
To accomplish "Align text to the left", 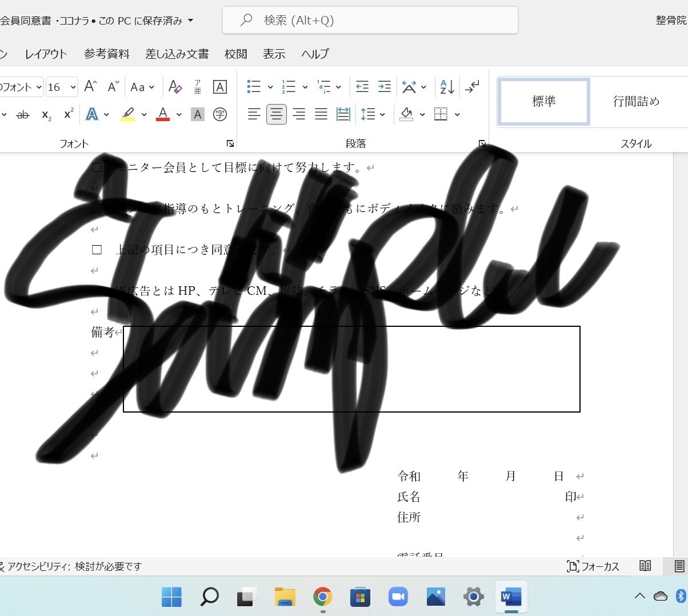I will (x=254, y=114).
